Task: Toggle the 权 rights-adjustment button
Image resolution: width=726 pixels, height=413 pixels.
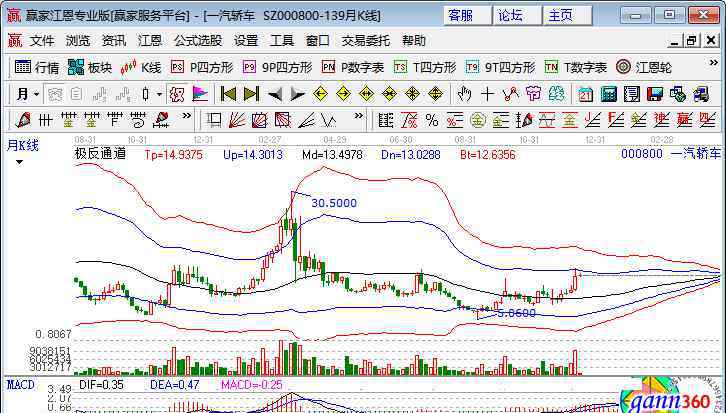Action: click(176, 94)
